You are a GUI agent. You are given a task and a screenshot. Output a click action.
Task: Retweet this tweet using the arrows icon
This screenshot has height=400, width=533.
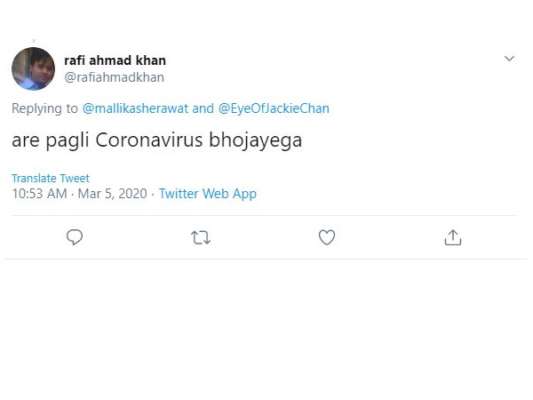201,238
